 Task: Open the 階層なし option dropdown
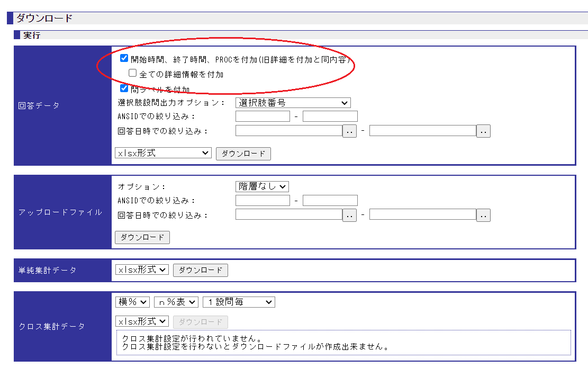click(x=262, y=186)
